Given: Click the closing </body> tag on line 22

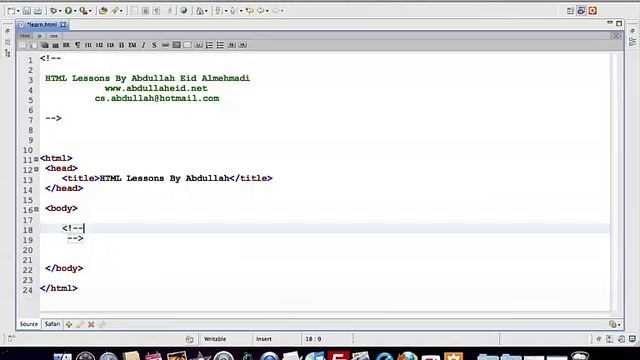Looking at the screenshot, I should pyautogui.click(x=64, y=269).
